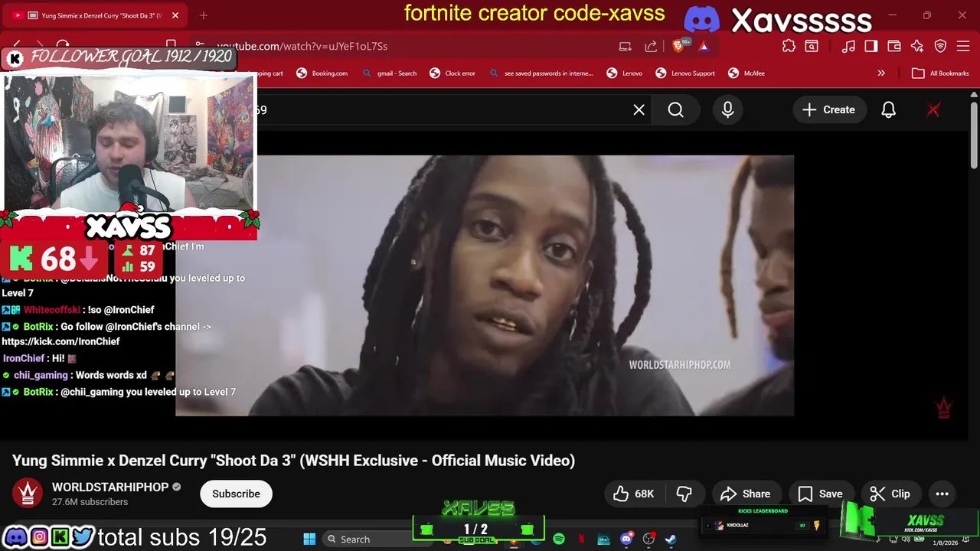The height and width of the screenshot is (551, 980).
Task: Toggle the browser sidebar panel icon
Action: click(x=871, y=46)
